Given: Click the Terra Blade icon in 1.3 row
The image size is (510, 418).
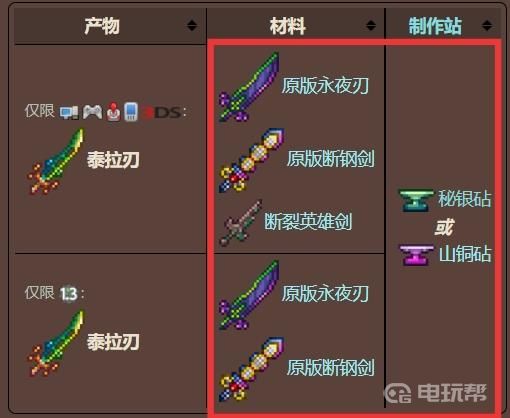Looking at the screenshot, I should [x=56, y=343].
